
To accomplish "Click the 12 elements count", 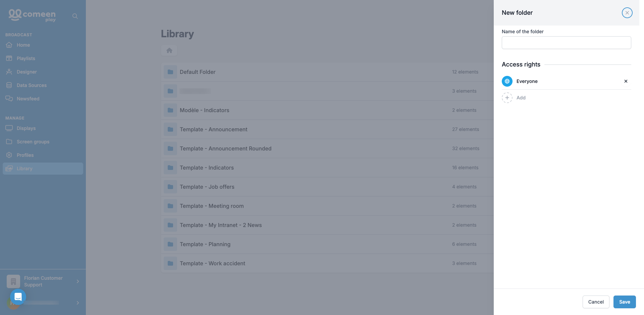I will click(465, 72).
